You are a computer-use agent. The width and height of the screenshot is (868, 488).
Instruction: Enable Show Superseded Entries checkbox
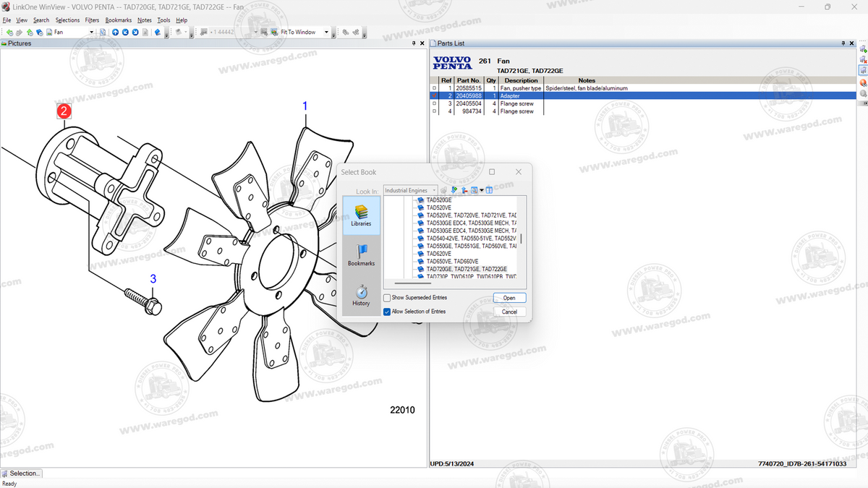tap(387, 297)
